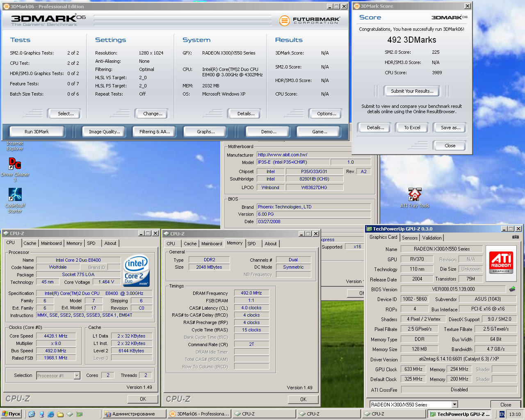
Task: Click the Futuremark Corporation logo
Action: pyautogui.click(x=310, y=20)
